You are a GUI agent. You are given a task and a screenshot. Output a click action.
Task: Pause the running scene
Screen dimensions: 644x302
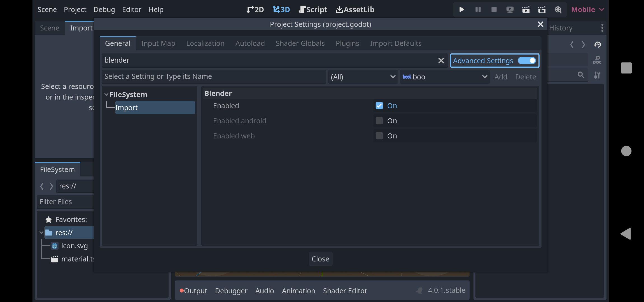point(478,9)
